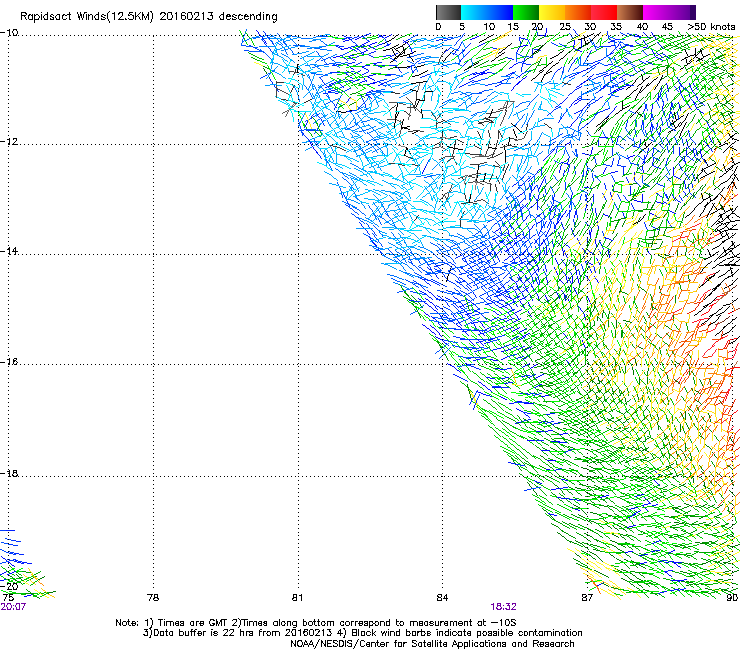Click the '-20' latitude label
This screenshot has height=650, width=740.
point(10,586)
